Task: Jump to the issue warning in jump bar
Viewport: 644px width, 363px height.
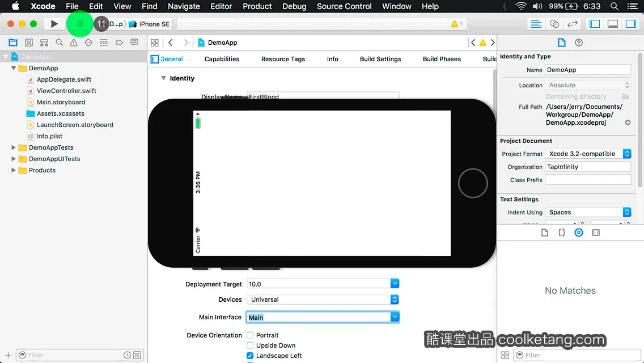Action: pyautogui.click(x=483, y=43)
